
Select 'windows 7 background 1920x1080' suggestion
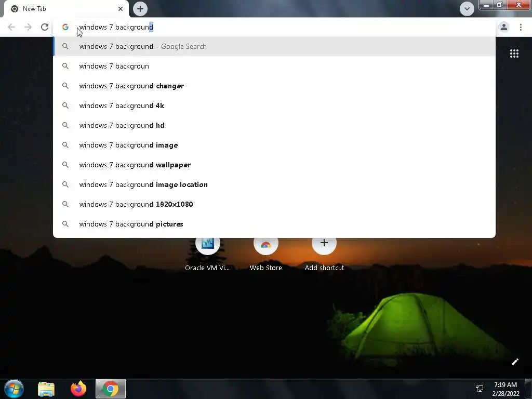274,204
